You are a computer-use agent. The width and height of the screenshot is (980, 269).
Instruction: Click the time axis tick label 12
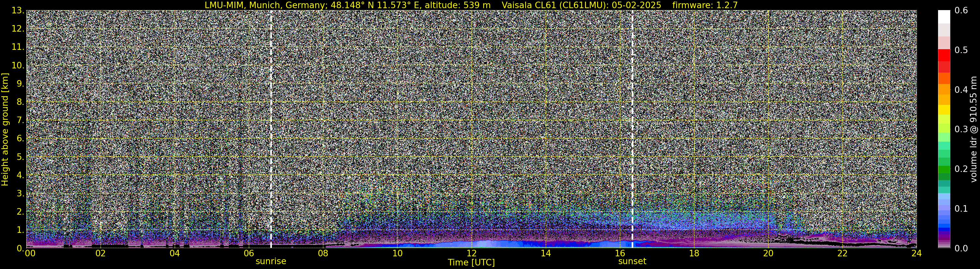tap(471, 254)
